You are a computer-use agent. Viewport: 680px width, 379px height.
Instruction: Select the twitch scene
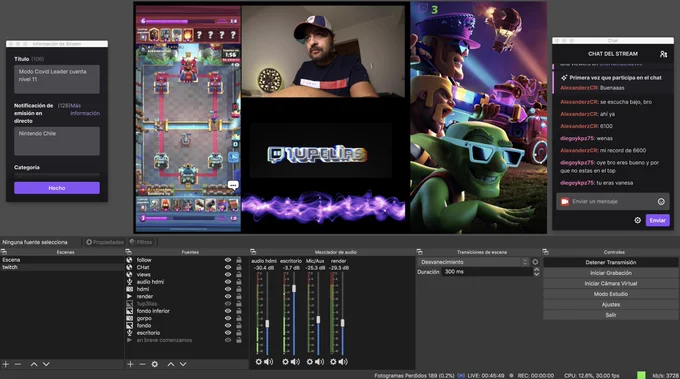(x=62, y=267)
